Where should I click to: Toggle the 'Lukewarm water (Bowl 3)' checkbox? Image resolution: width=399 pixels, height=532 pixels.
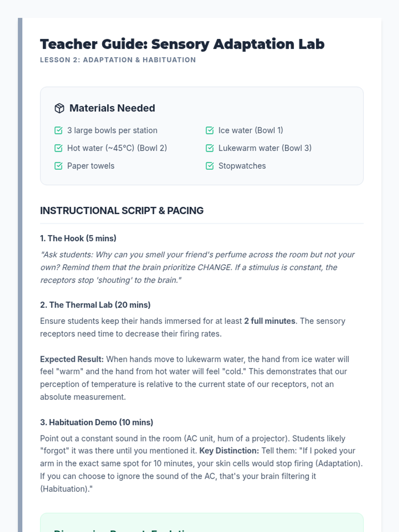(210, 148)
